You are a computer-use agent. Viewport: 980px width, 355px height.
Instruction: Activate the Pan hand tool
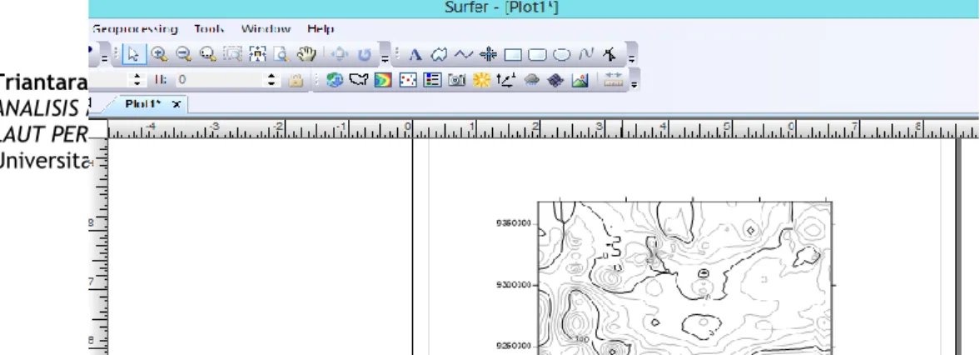point(306,54)
